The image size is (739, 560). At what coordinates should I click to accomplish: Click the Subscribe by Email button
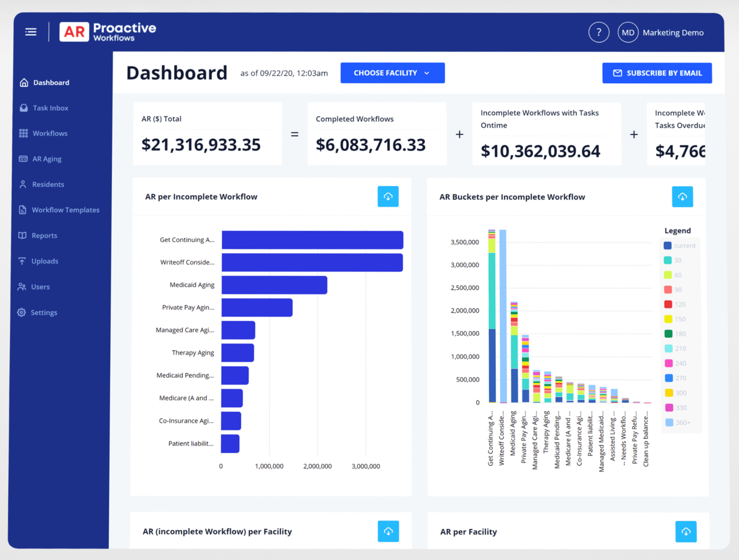[657, 73]
